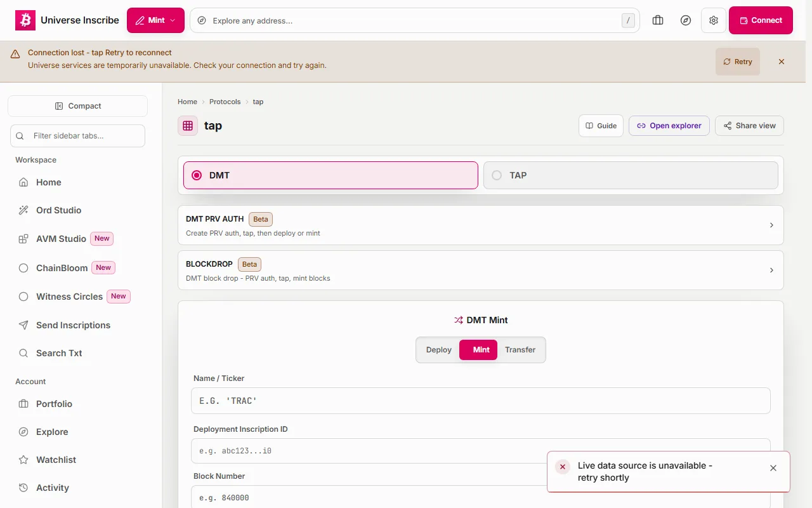The height and width of the screenshot is (508, 812).
Task: Select the TAP radio option
Action: [631, 175]
